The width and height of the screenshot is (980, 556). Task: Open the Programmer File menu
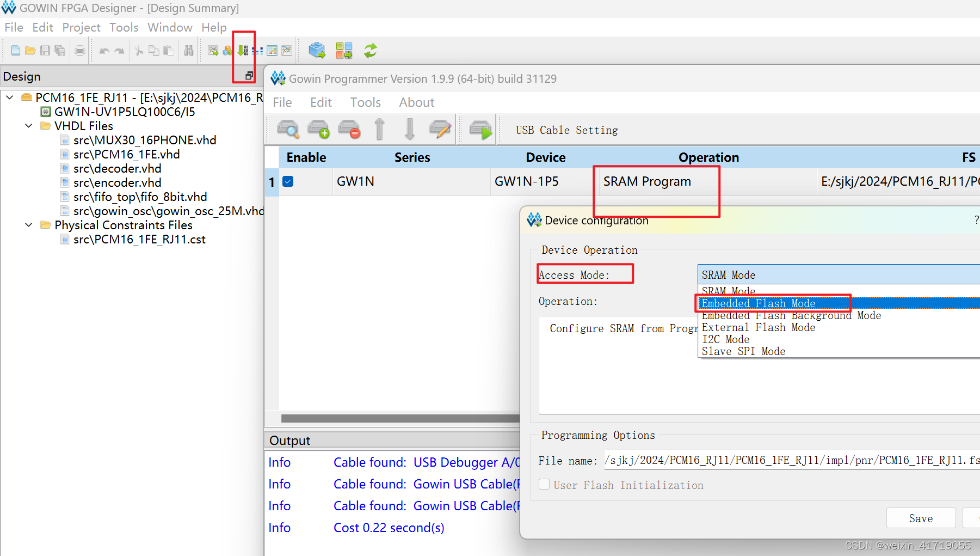[x=282, y=102]
